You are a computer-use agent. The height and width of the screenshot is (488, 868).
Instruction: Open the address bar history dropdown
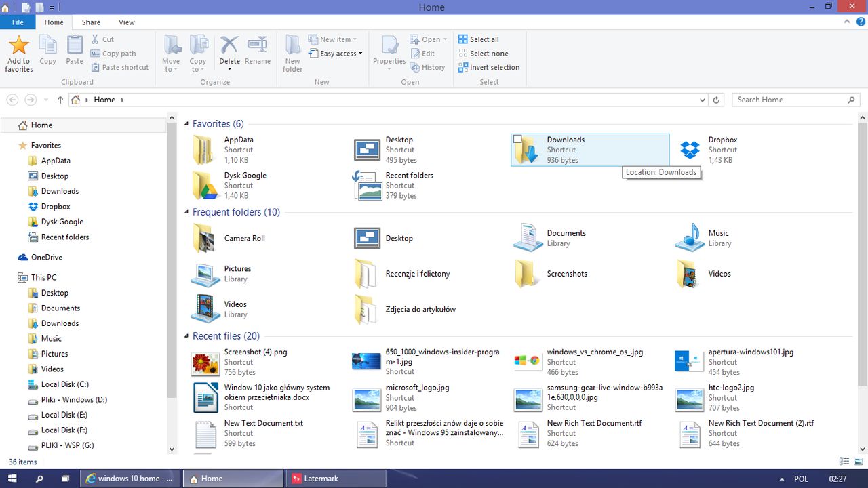pyautogui.click(x=702, y=100)
